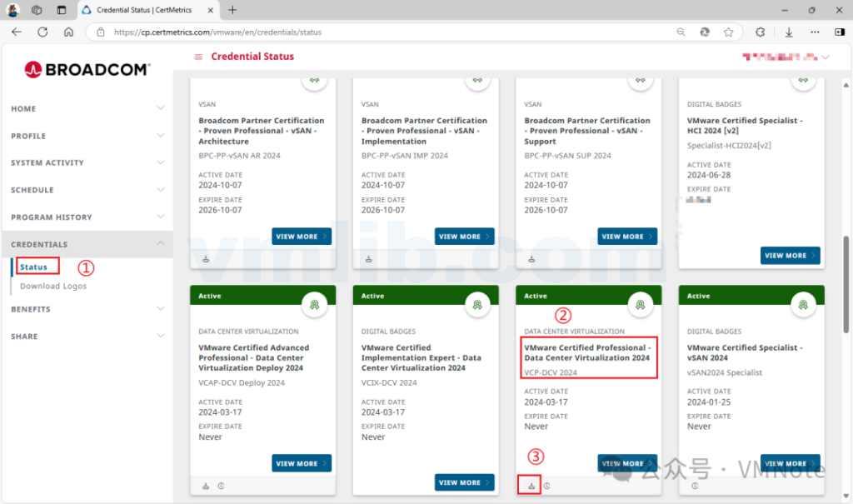Open the zoom magnifier icon in address bar

tap(681, 32)
